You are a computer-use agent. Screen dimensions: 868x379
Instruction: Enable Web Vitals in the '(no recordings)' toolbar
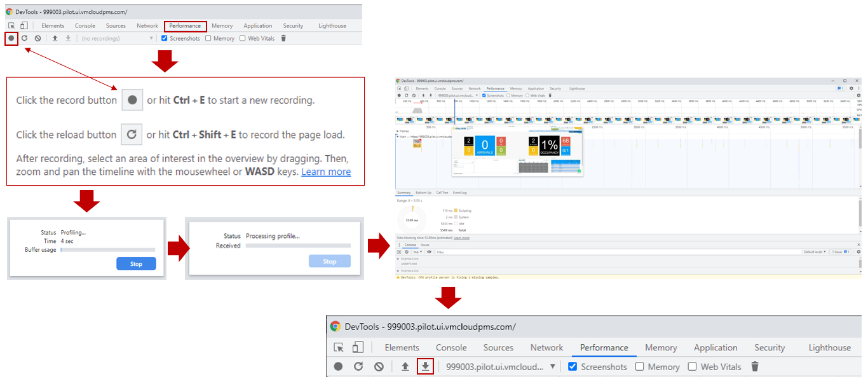coord(243,38)
